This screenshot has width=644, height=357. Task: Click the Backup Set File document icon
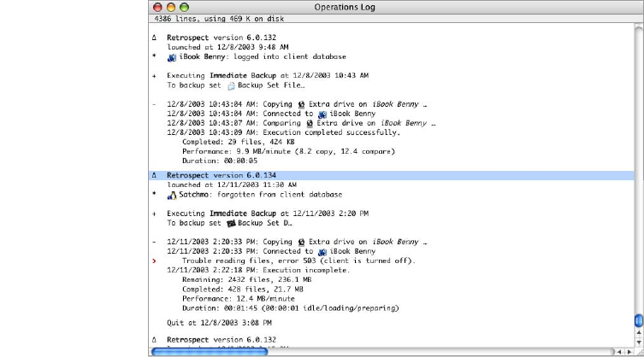pos(231,85)
